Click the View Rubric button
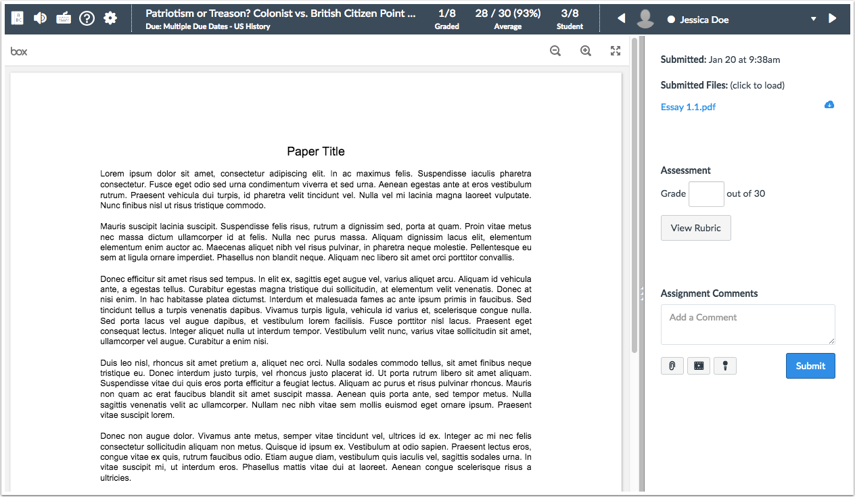 [696, 228]
